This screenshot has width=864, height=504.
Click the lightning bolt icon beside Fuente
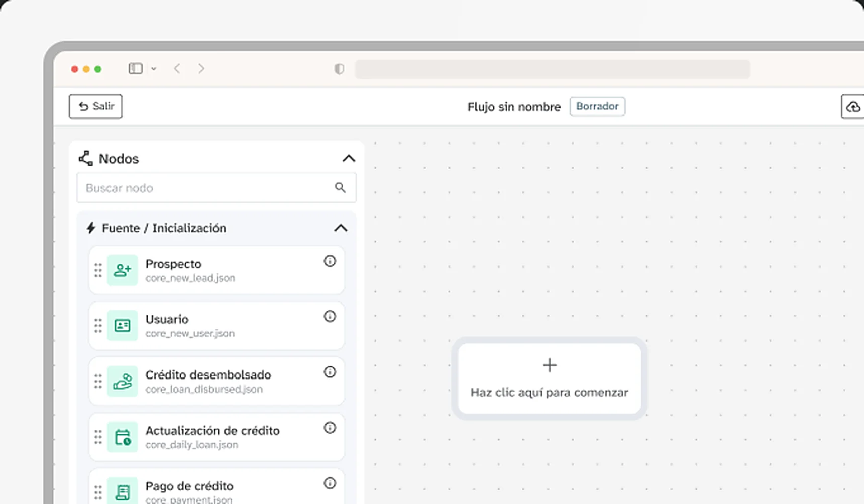click(x=91, y=228)
